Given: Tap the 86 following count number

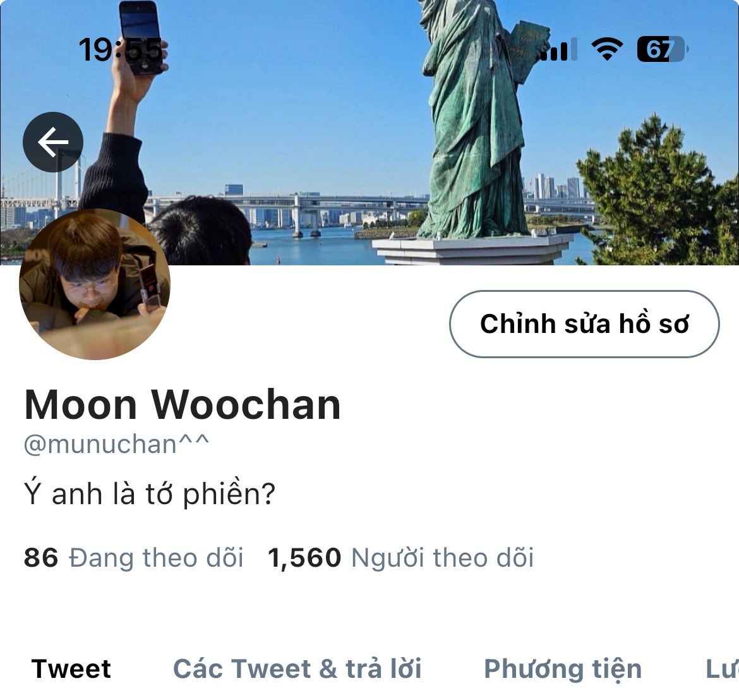Looking at the screenshot, I should [x=41, y=558].
